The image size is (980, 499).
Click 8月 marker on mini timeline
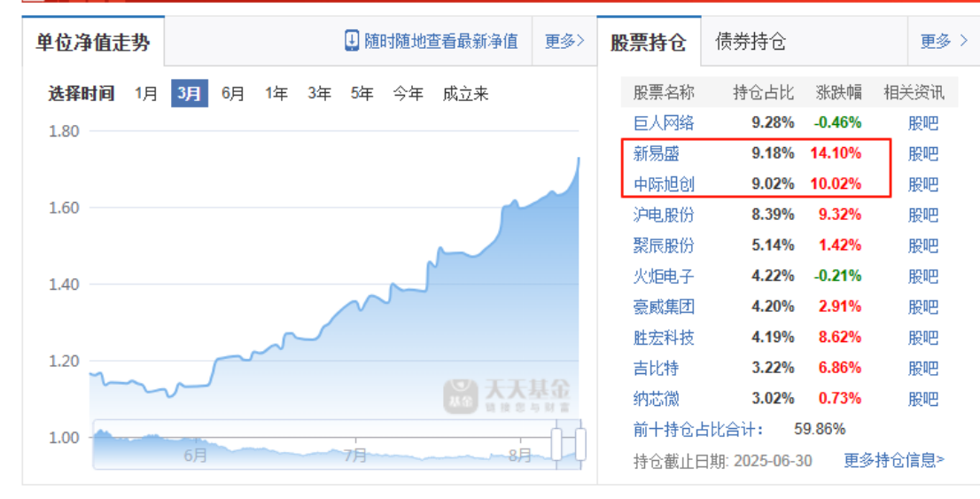(520, 456)
